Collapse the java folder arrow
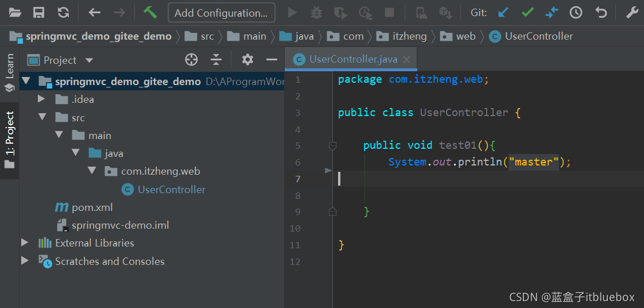Screen dimensions: 644x308 coord(75,153)
